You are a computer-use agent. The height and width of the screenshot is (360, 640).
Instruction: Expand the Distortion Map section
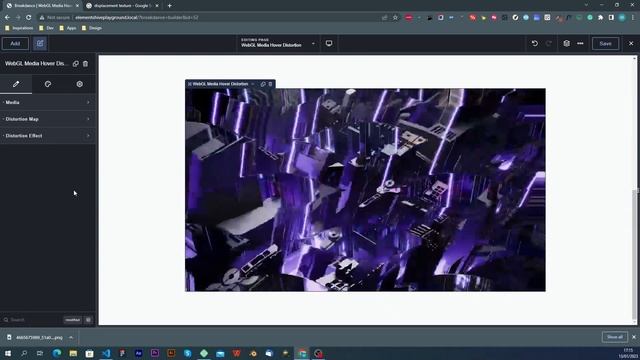click(x=48, y=119)
